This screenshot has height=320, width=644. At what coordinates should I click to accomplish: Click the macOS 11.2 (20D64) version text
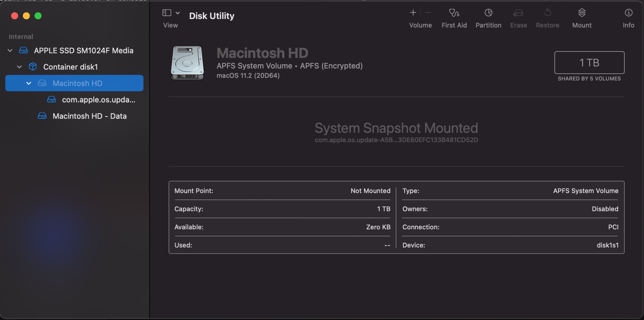pos(248,76)
